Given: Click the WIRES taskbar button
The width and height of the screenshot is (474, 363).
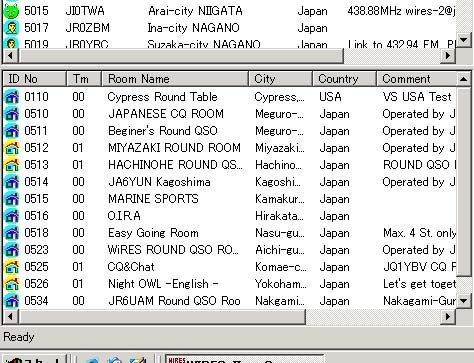Looking at the screenshot, I should [x=244, y=359].
